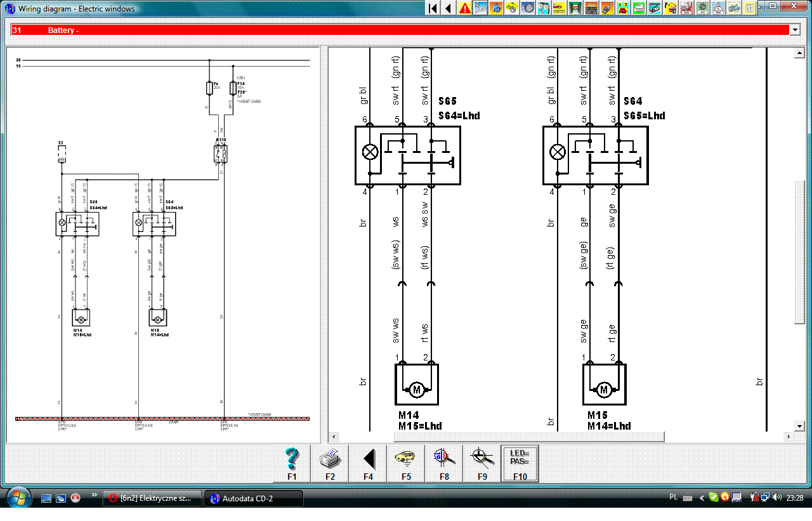
Task: Click the diagram pane's scroll left arrow
Action: (x=334, y=437)
